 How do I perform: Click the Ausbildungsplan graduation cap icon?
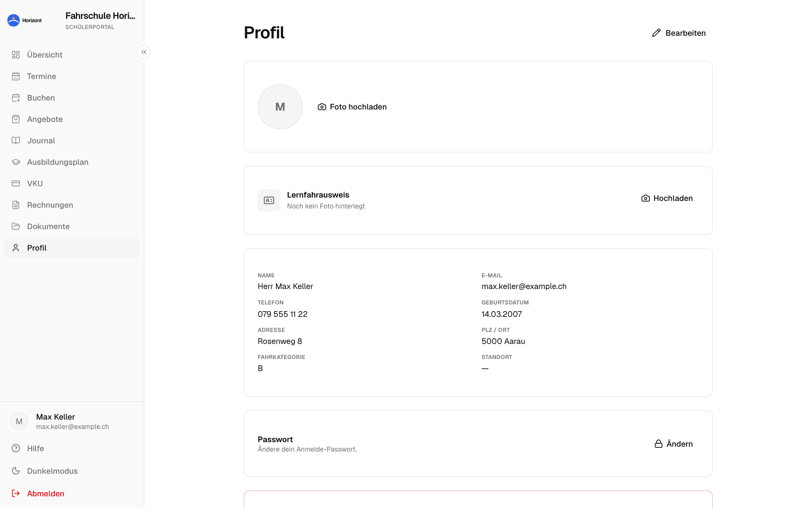click(x=16, y=162)
